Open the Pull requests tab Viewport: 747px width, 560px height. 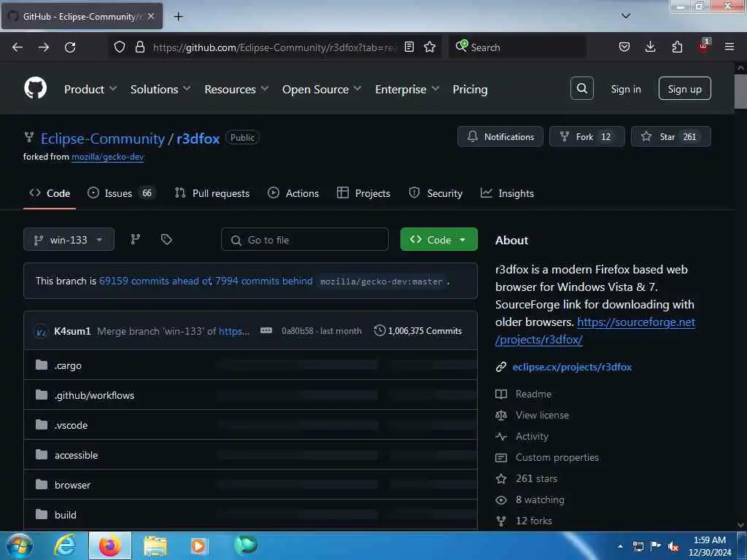212,193
